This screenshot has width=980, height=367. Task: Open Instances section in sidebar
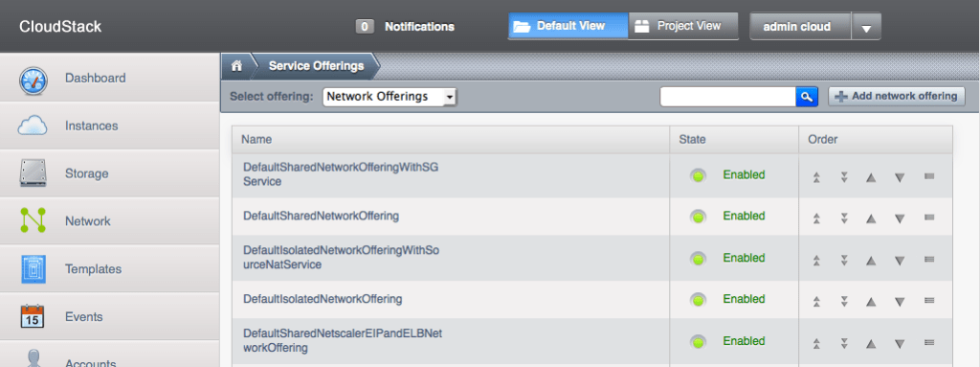[109, 126]
